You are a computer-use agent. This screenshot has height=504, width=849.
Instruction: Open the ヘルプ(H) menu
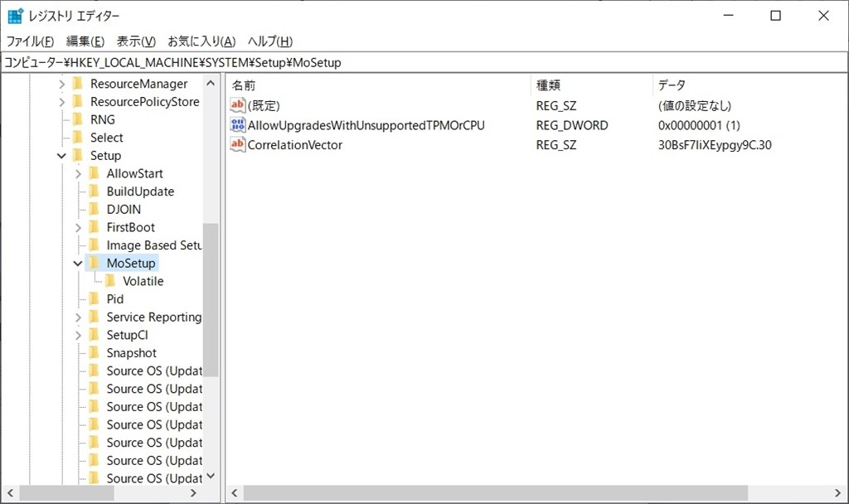coord(270,41)
